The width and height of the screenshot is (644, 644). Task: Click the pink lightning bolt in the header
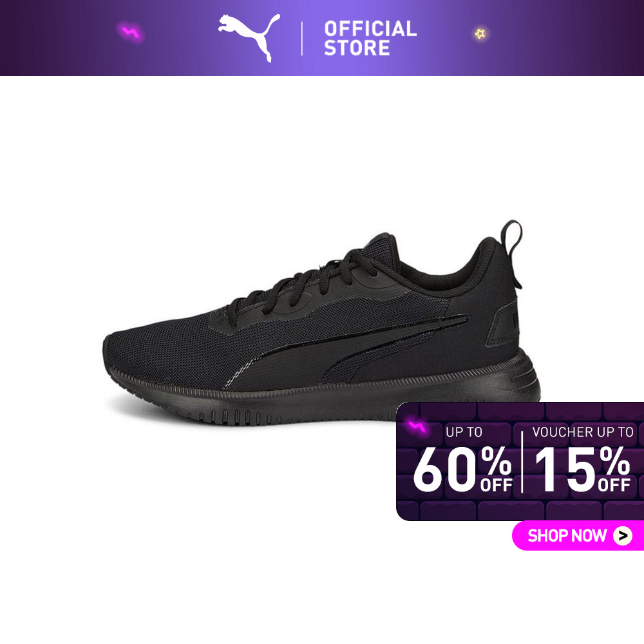tap(131, 33)
